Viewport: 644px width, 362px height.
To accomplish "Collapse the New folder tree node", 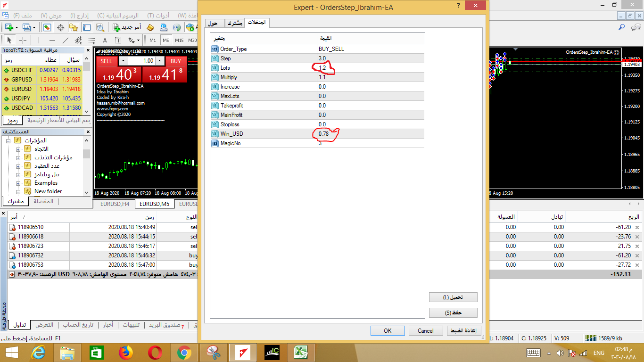I will (x=18, y=191).
